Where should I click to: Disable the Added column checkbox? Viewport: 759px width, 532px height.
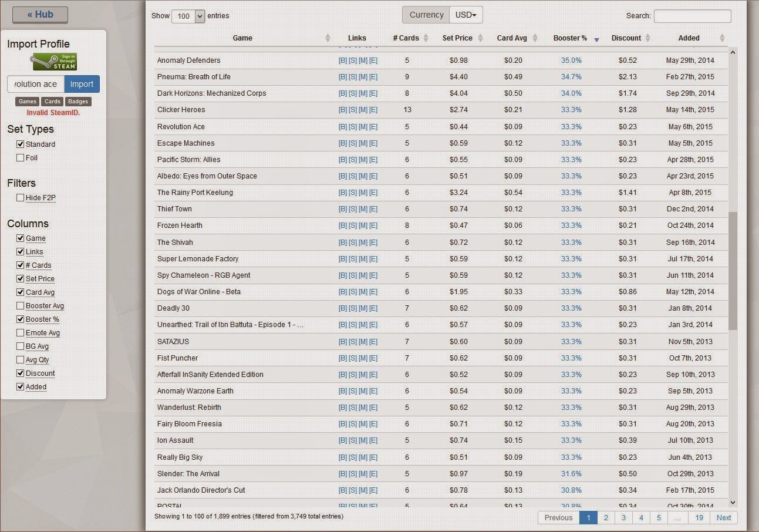click(21, 387)
